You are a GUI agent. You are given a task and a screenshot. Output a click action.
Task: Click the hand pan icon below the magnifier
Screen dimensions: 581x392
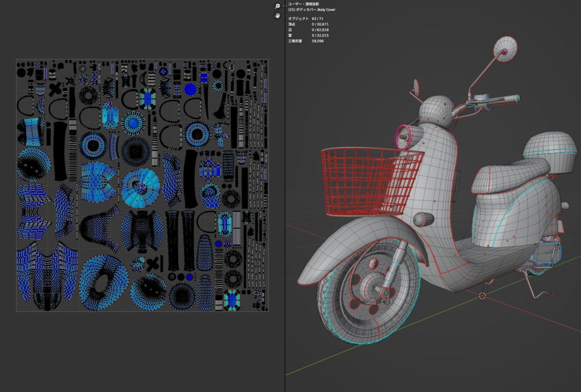(277, 16)
